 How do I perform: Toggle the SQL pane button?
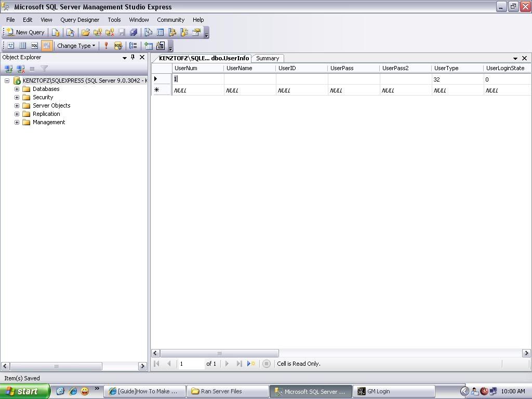pos(34,46)
